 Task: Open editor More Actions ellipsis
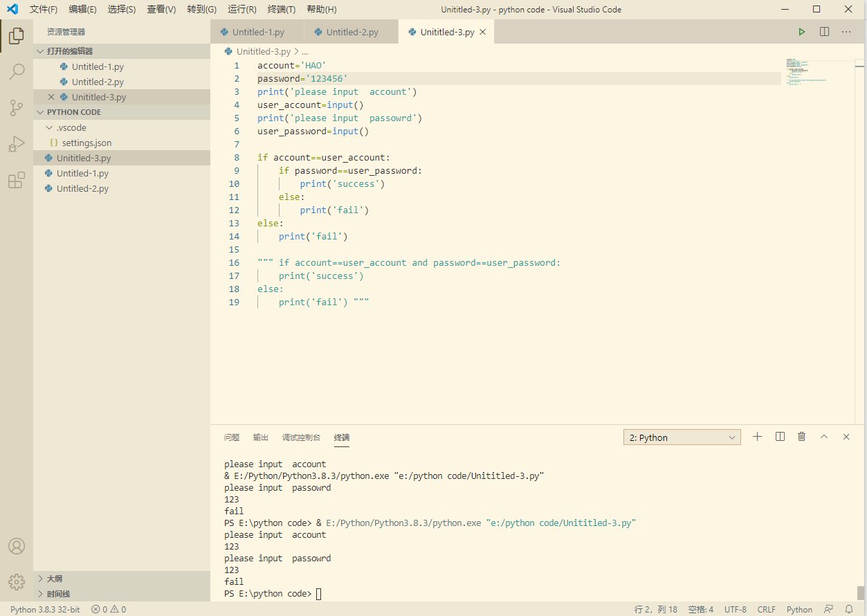(x=846, y=32)
